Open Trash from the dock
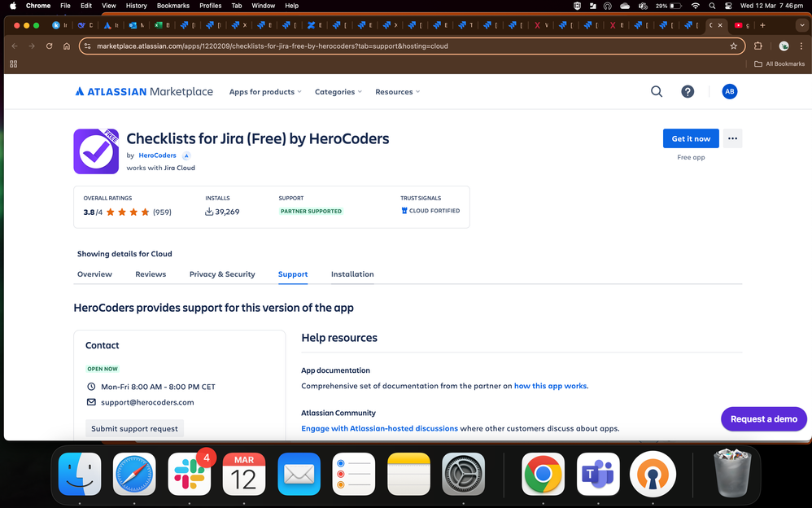This screenshot has height=508, width=812. pos(732,474)
